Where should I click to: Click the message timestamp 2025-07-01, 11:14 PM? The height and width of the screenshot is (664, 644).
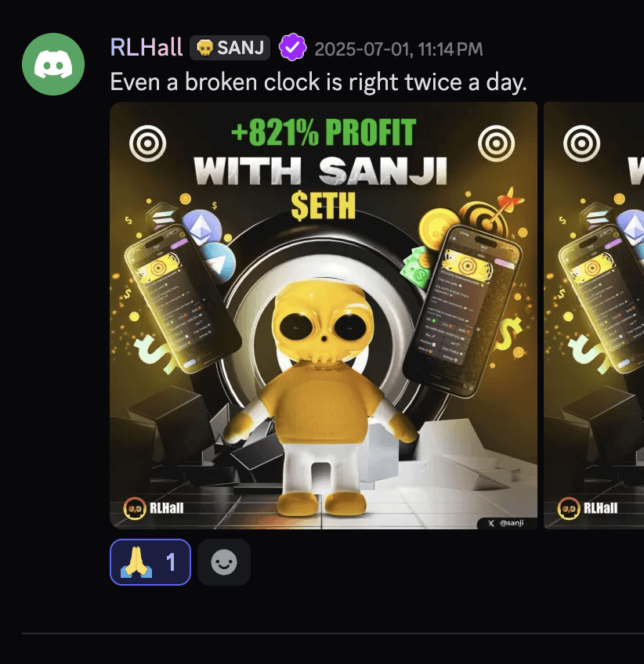pyautogui.click(x=399, y=49)
